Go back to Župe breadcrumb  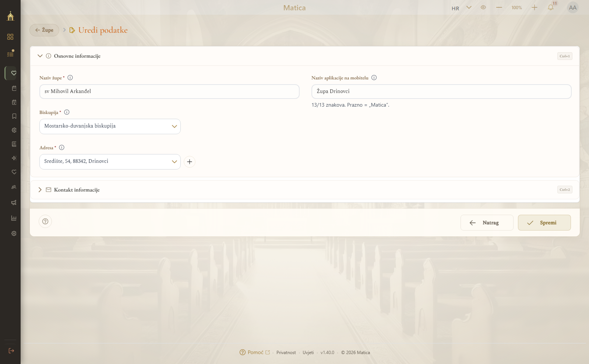(x=44, y=30)
